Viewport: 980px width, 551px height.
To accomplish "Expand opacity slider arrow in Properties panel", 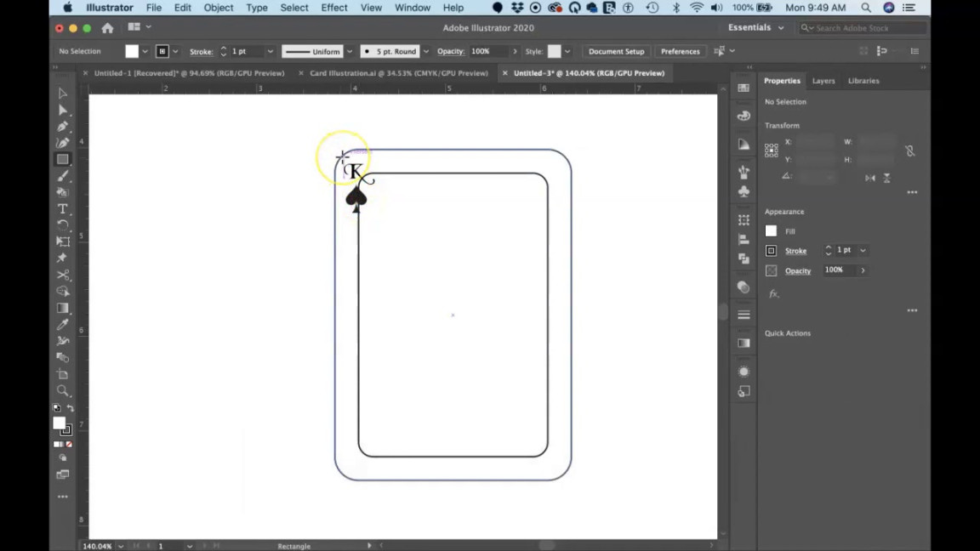I will [x=863, y=270].
